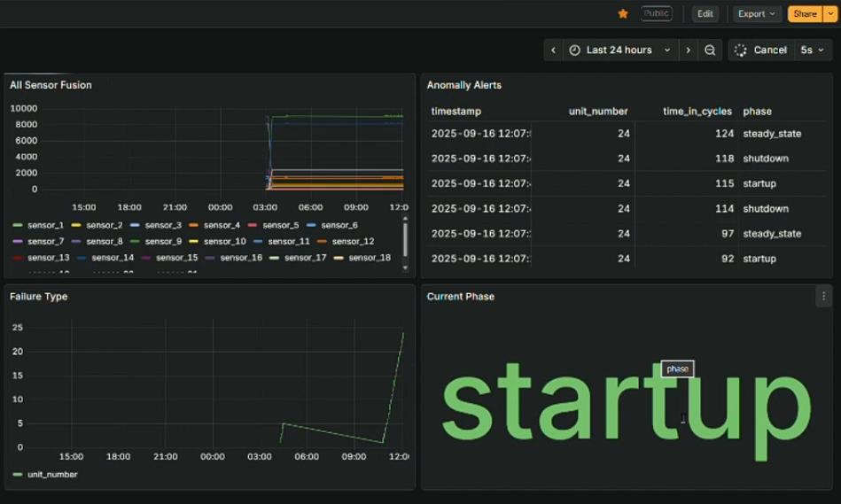Image resolution: width=841 pixels, height=504 pixels.
Task: Shift time range forward
Action: pos(689,50)
